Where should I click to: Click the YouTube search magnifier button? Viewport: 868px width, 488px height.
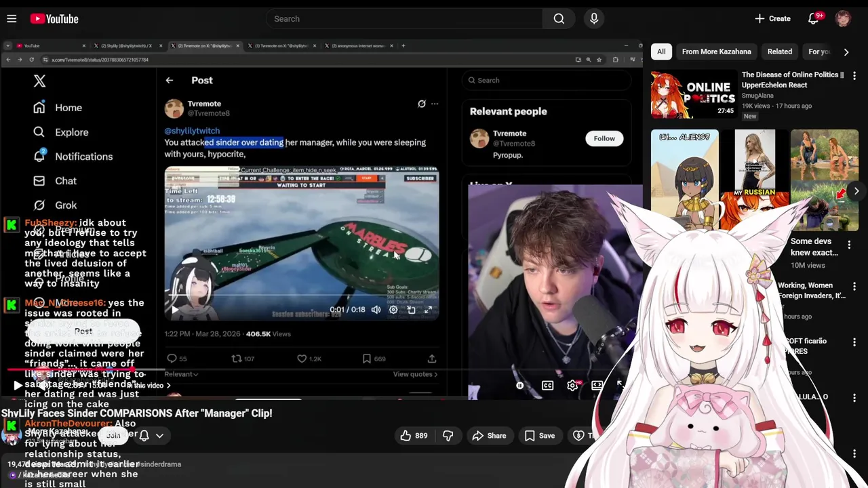click(x=559, y=19)
